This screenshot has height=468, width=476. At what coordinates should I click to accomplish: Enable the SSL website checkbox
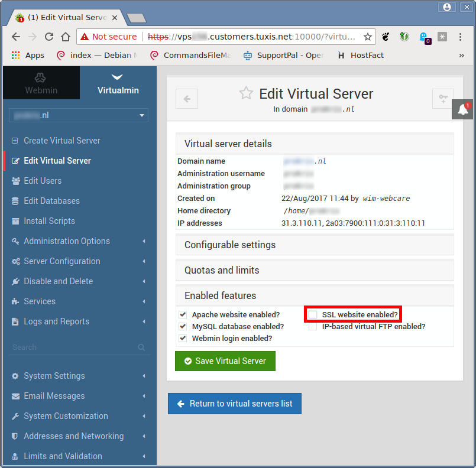[x=313, y=314]
